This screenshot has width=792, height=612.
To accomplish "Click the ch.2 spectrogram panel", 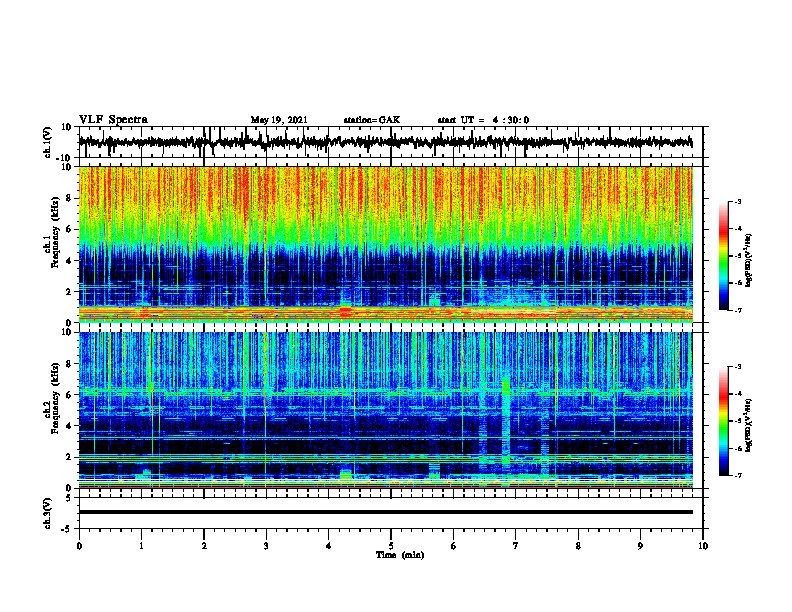I will click(x=385, y=410).
